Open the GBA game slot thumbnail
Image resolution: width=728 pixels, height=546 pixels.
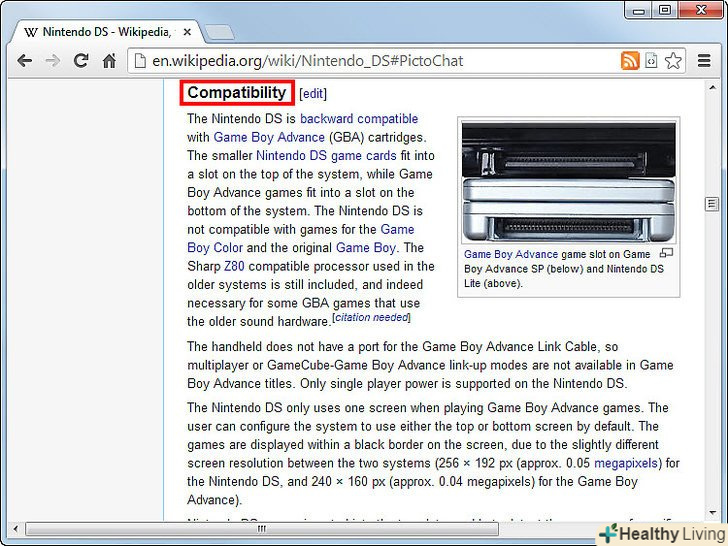coord(569,182)
